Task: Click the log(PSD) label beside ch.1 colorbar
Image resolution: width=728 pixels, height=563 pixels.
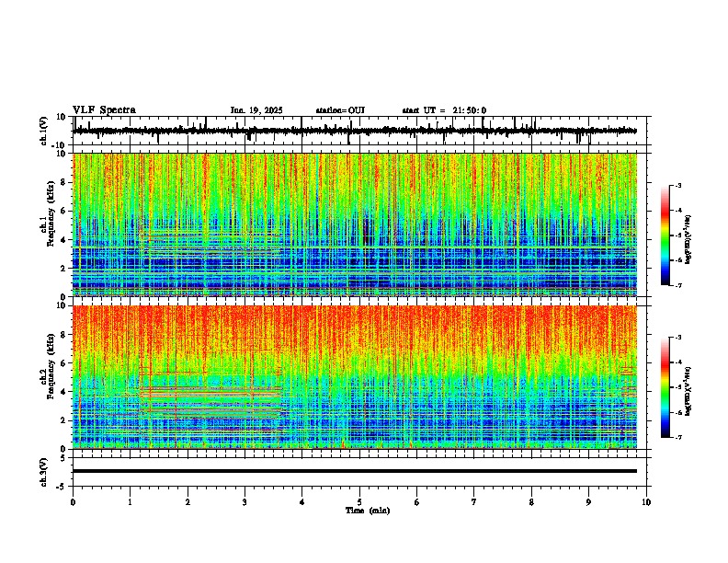Action: point(688,239)
